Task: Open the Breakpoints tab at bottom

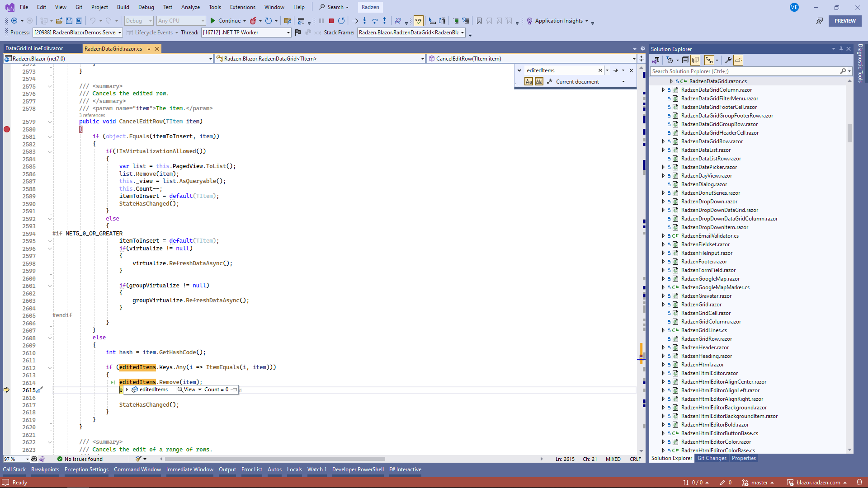Action: pos(45,469)
